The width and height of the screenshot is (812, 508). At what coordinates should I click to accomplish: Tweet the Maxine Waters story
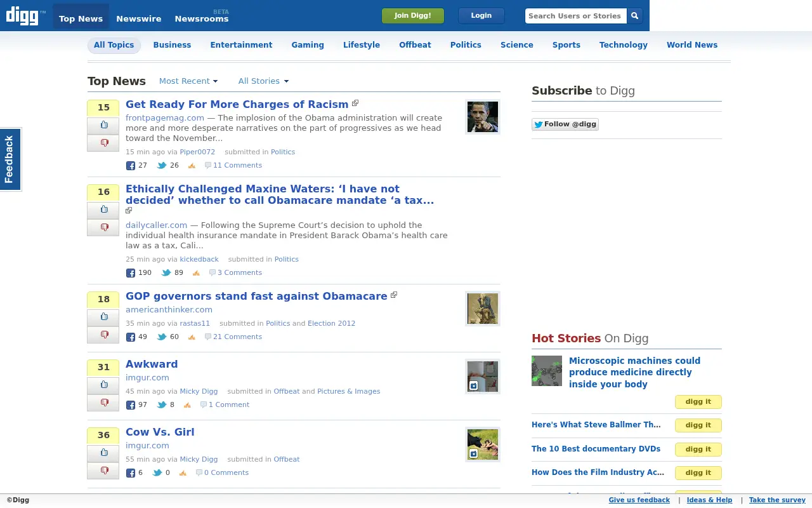pos(166,273)
